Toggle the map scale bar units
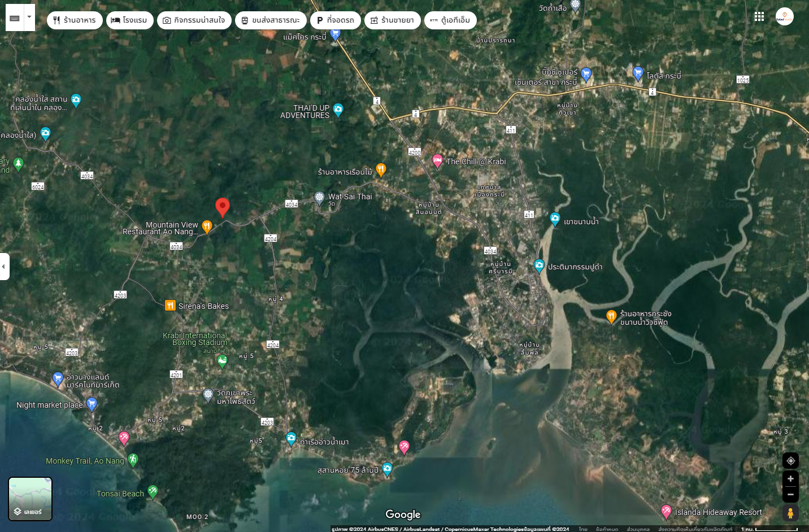The width and height of the screenshot is (809, 532). [769, 529]
